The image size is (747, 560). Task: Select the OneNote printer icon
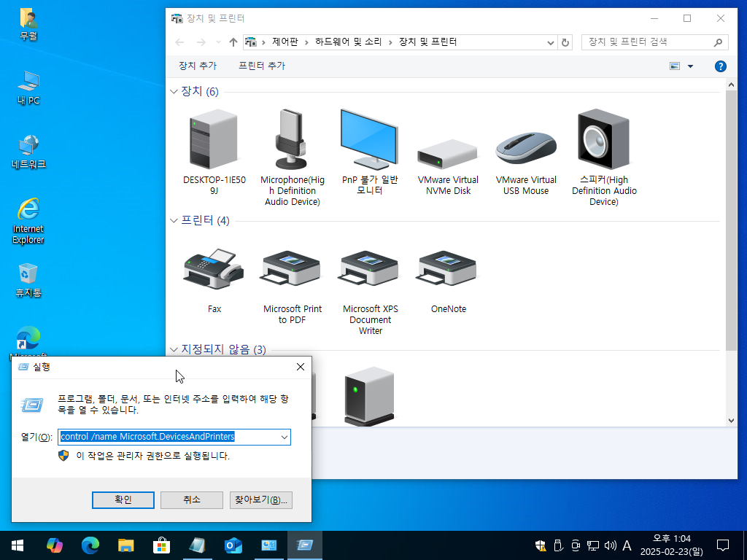click(448, 281)
